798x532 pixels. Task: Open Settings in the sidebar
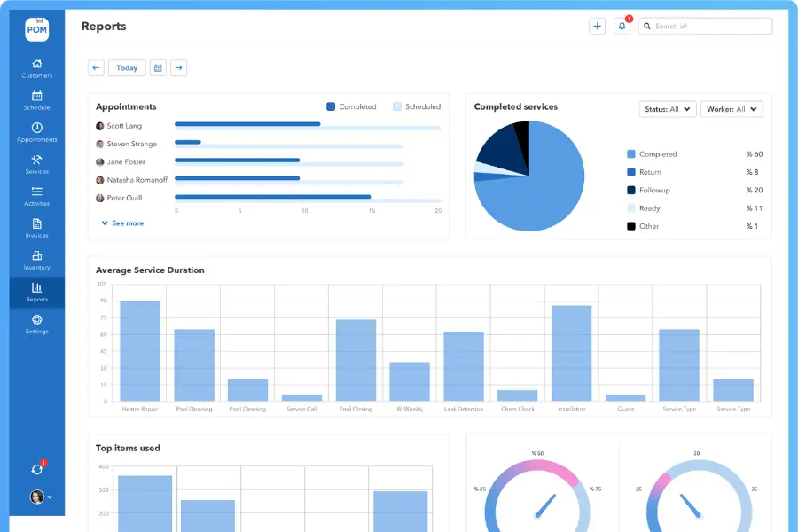point(36,325)
